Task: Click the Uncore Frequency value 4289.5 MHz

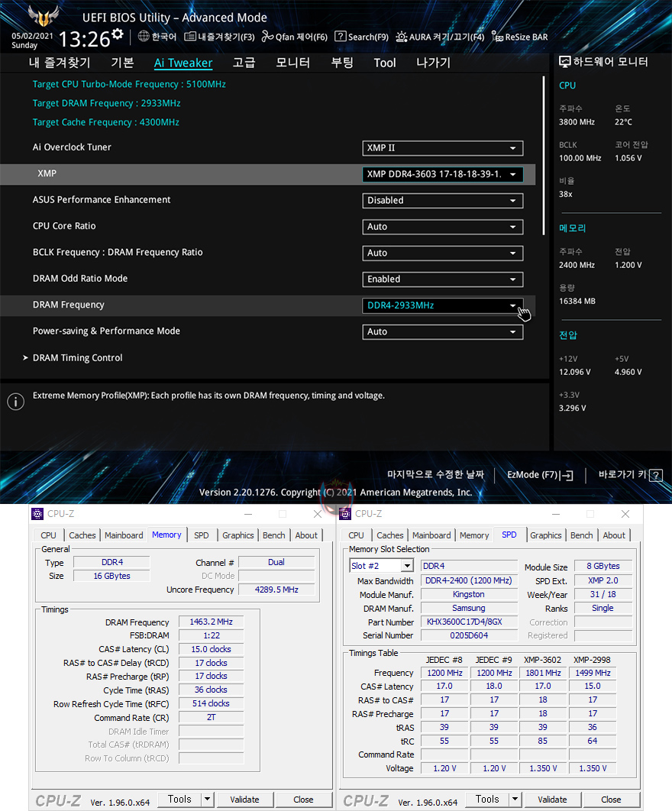Action: (276, 590)
